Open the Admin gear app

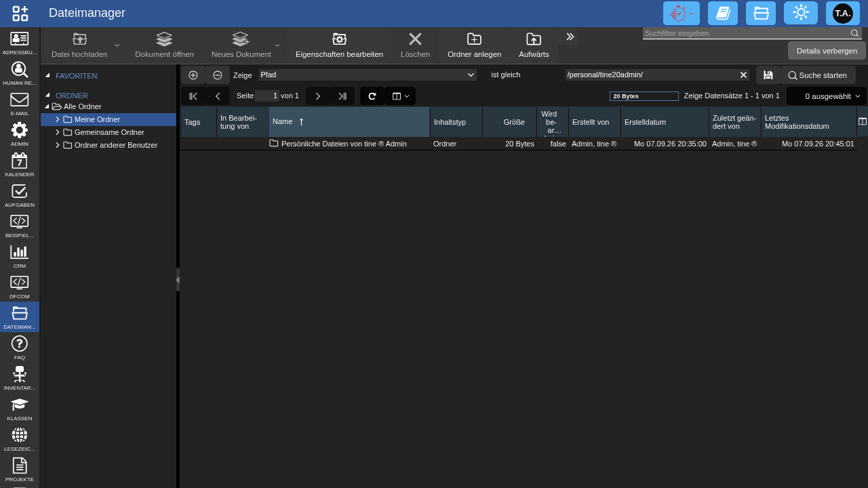click(20, 134)
